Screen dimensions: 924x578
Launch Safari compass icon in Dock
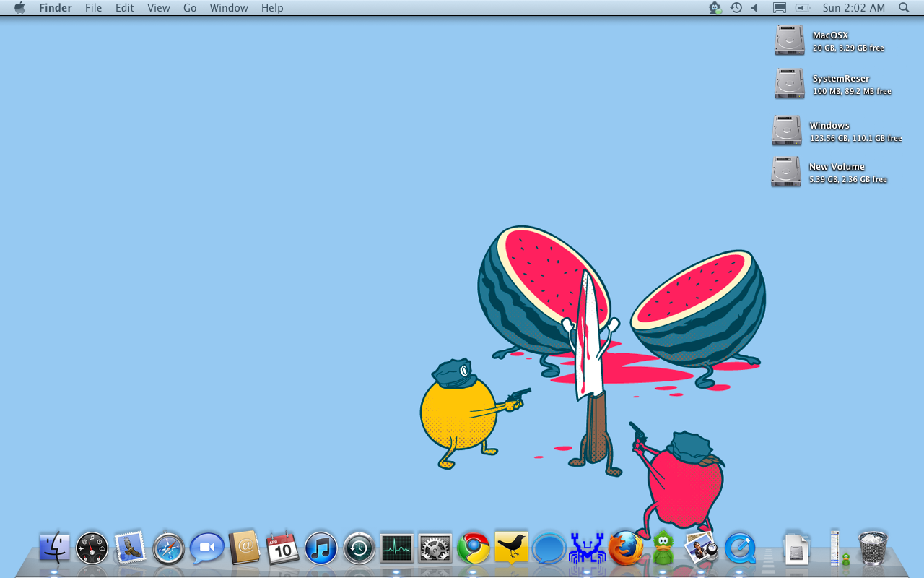pyautogui.click(x=169, y=549)
